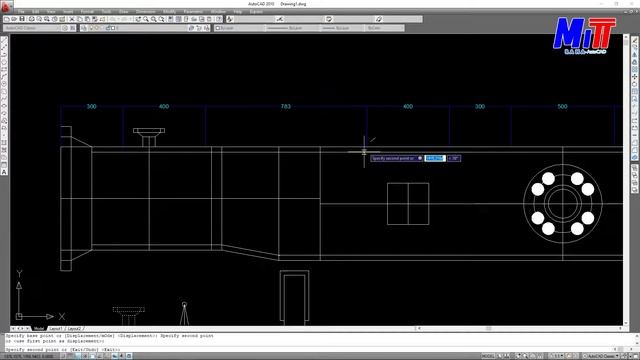640x360 pixels.
Task: Click the vertical scrollbar of drawing area
Action: (626, 180)
